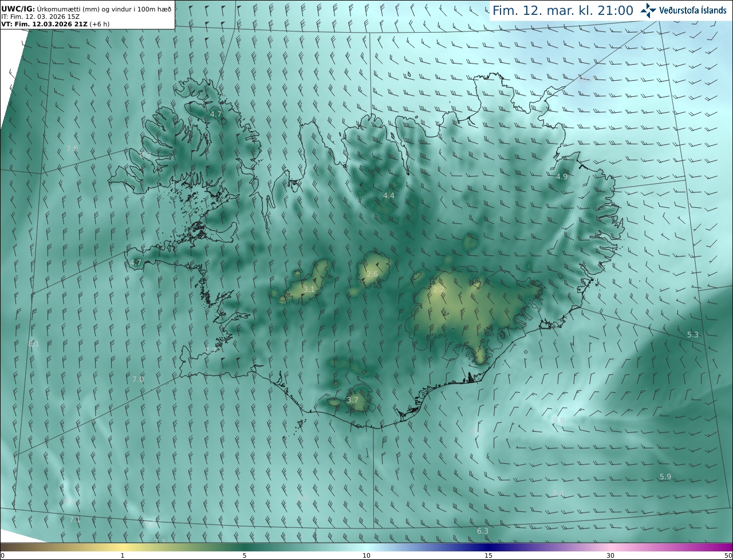Click the colorbar tick label 10
The height and width of the screenshot is (560, 733).
tap(366, 555)
